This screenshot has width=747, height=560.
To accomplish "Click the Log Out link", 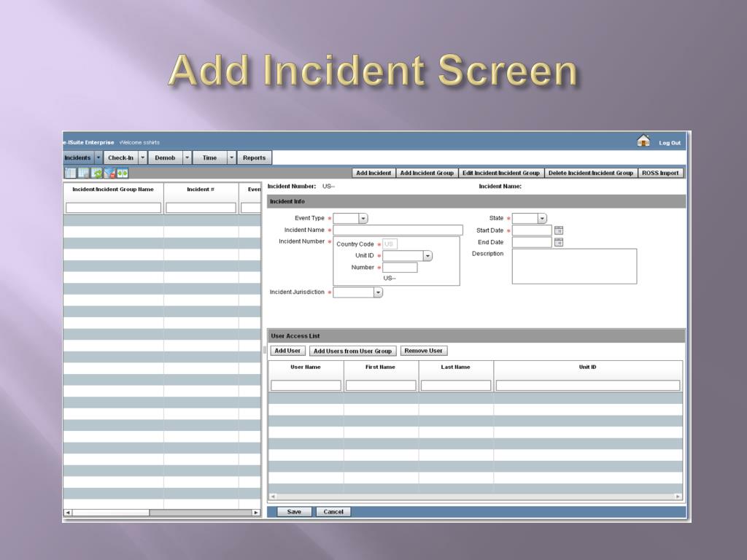I will click(x=670, y=143).
